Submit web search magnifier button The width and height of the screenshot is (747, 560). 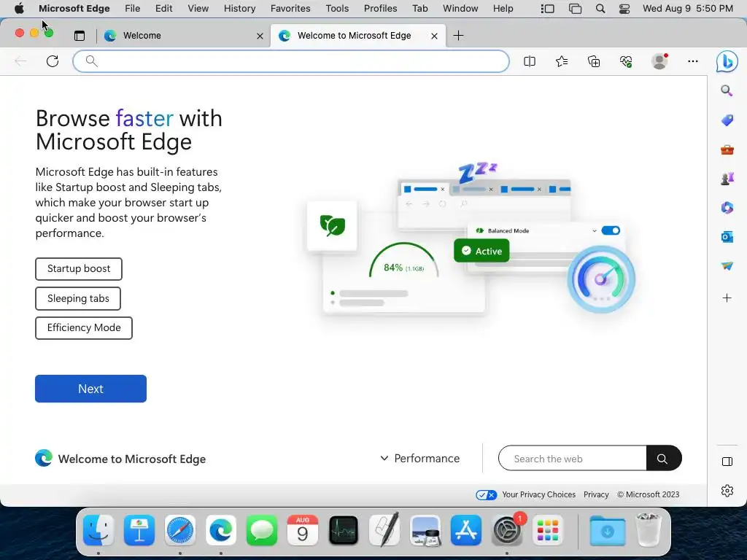664,458
